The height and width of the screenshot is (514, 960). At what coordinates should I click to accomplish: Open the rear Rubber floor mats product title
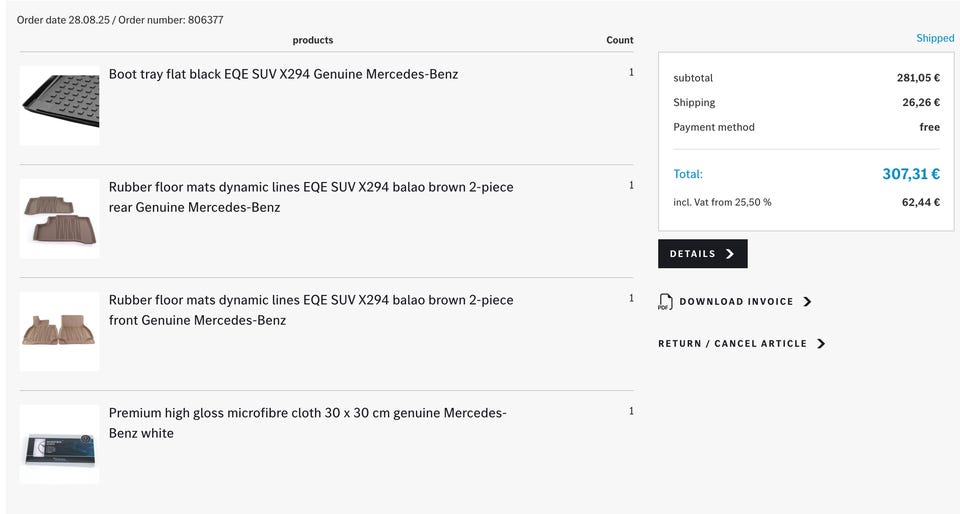(311, 197)
